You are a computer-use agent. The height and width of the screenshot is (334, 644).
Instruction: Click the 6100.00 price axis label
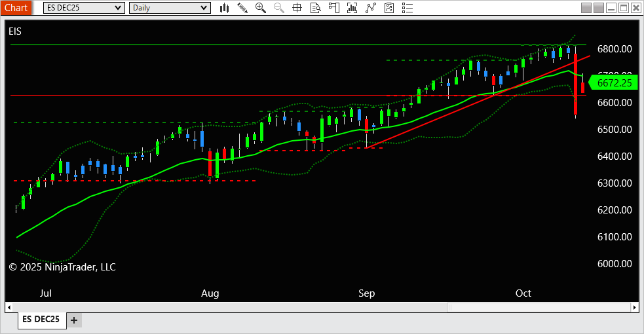tap(615, 237)
